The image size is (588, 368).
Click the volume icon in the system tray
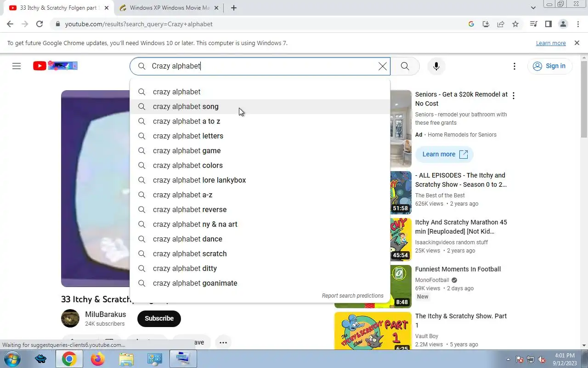pyautogui.click(x=542, y=359)
